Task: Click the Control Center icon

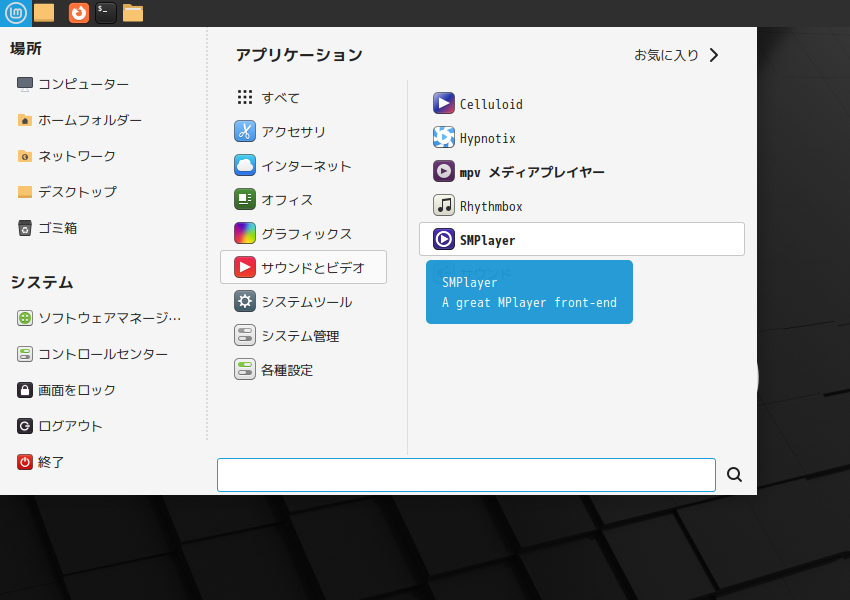Action: 24,354
